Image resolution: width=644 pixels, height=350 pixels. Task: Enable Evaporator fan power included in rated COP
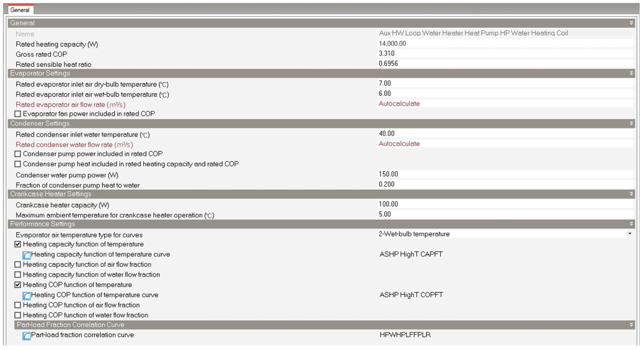point(18,114)
